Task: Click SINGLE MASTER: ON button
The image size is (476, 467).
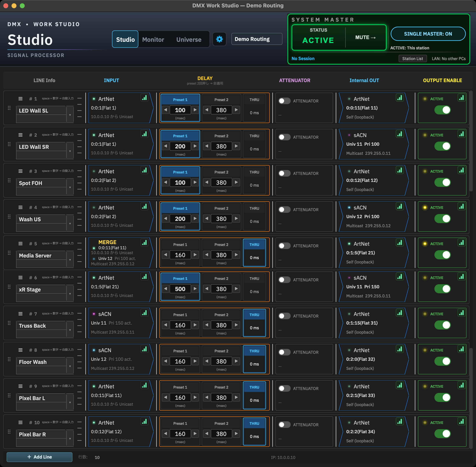Action: click(428, 34)
